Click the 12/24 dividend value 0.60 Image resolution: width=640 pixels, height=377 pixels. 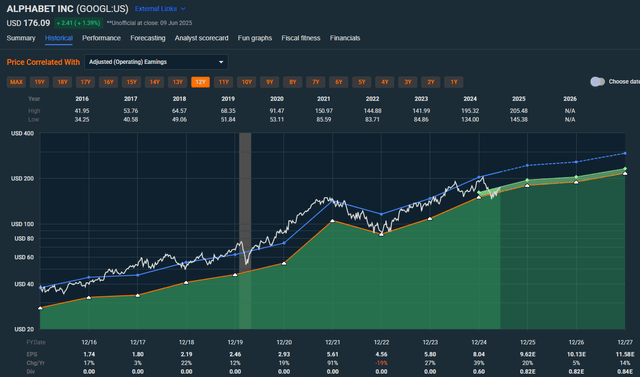click(x=479, y=372)
